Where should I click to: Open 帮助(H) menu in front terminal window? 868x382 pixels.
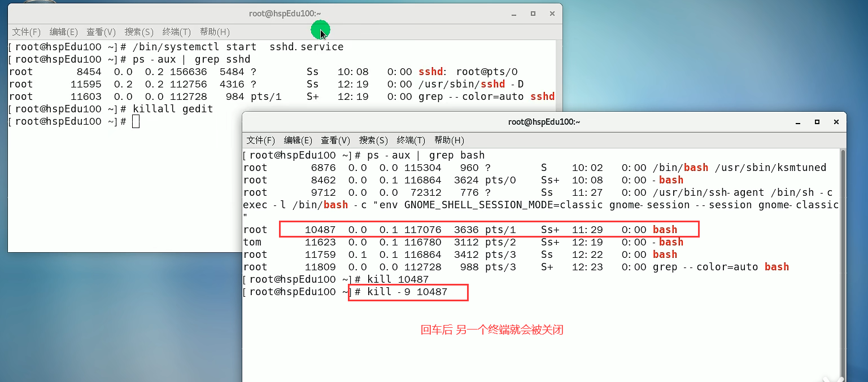449,140
